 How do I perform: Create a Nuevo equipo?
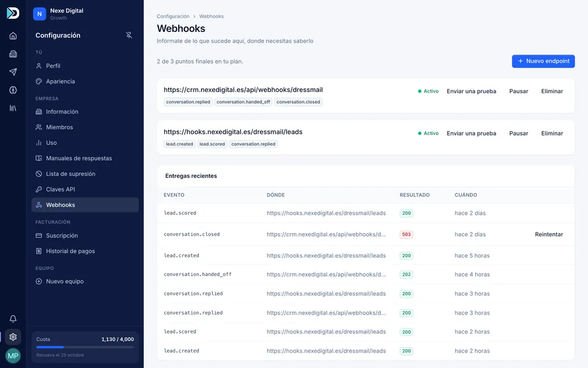85,282
